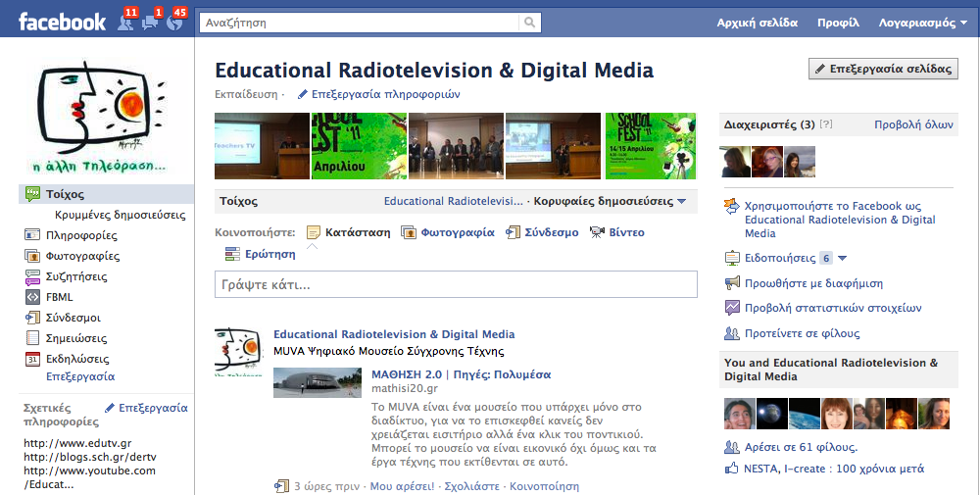The height and width of the screenshot is (495, 980).
Task: Select Κατάσταση status share option
Action: point(349,232)
